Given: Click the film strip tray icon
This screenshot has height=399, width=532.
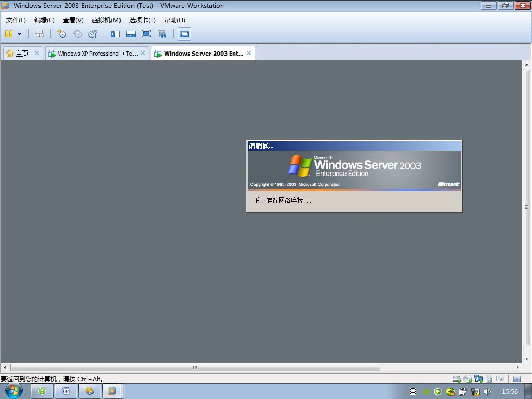Looking at the screenshot, I should point(413,392).
